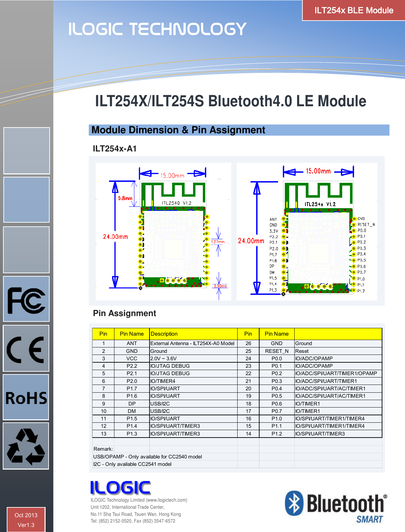Click 'USB/OPAMP - Only available for CC2540 model' remark
Image resolution: width=405 pixels, height=532 pixels.
pos(147,457)
